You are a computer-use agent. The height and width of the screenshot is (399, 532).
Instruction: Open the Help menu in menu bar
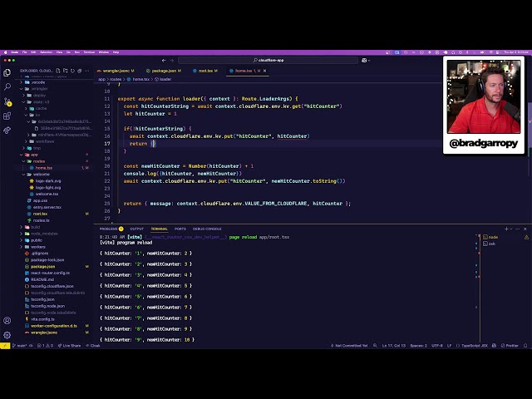[x=116, y=52]
